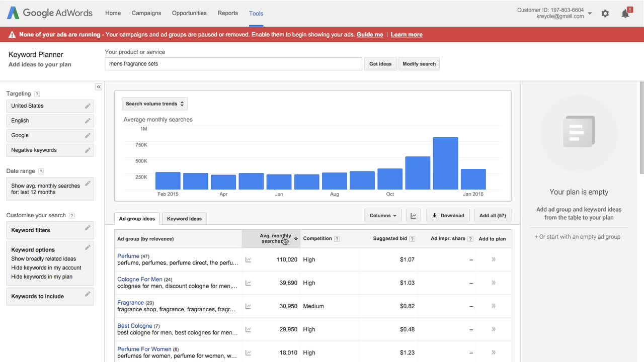Go to the Home menu
Screen dimensions: 644x362
[x=113, y=13]
